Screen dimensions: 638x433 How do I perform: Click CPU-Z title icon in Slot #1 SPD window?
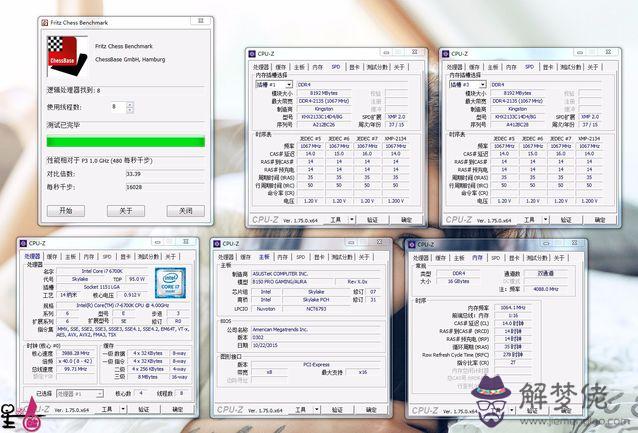coord(256,54)
